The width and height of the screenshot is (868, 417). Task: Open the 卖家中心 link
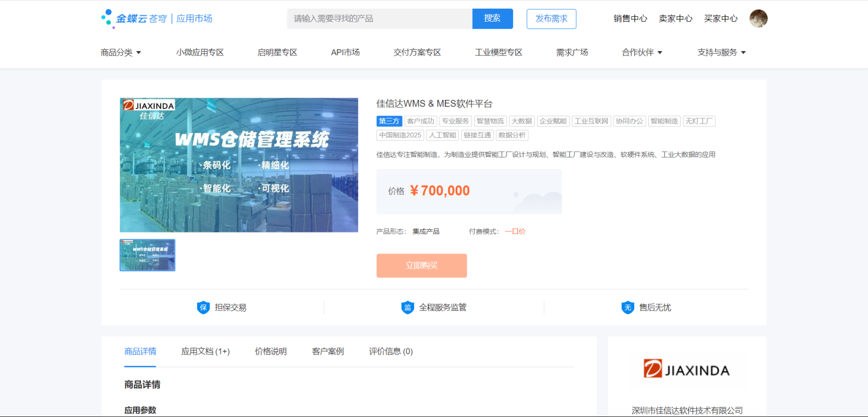click(675, 18)
